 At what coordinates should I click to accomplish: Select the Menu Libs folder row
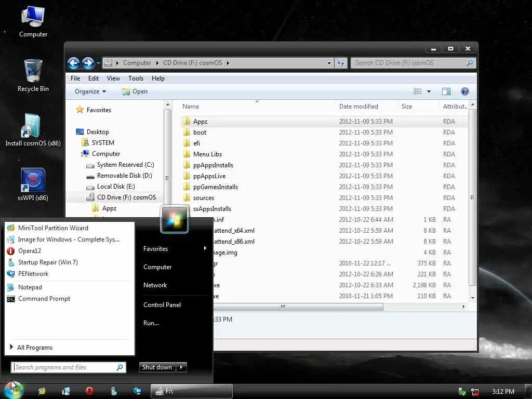324,154
